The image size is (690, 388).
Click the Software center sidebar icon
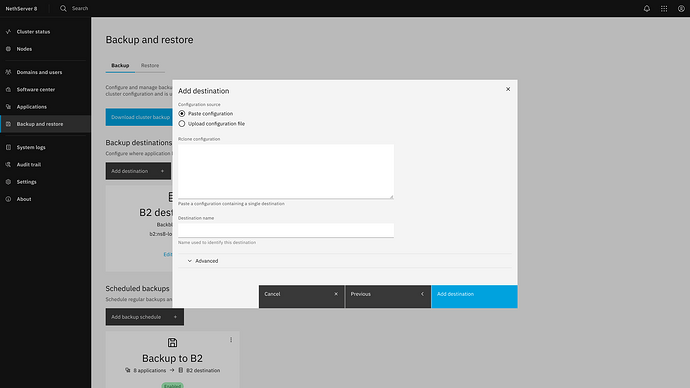(x=8, y=89)
